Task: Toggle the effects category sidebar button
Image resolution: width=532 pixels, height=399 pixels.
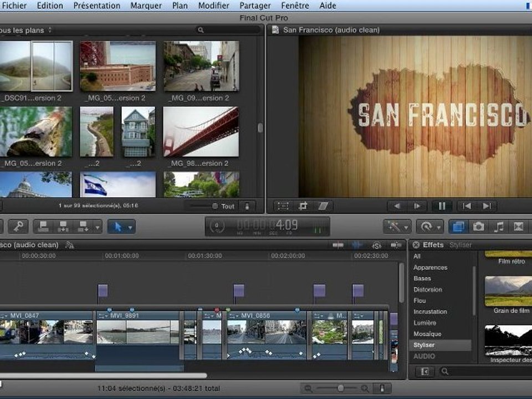Action: pos(424,371)
